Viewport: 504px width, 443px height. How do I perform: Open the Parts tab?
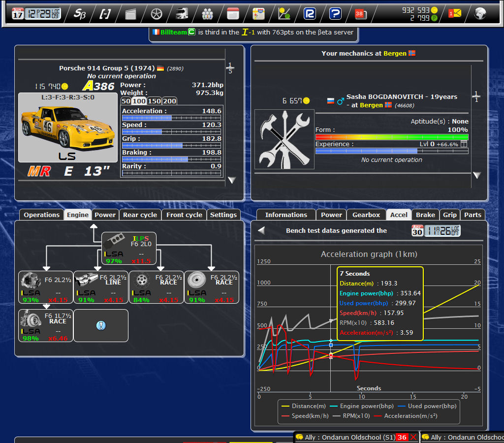tap(472, 215)
